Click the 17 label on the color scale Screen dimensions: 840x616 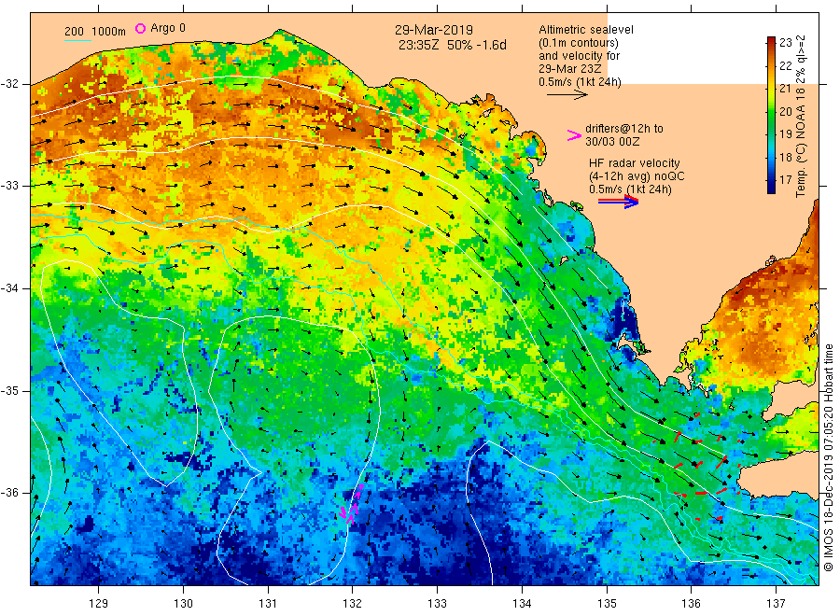[x=785, y=180]
